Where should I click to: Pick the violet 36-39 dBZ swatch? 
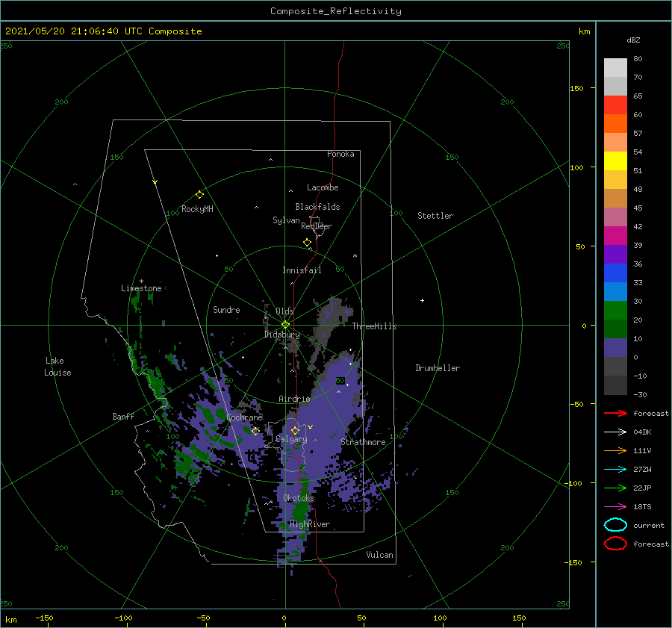pos(615,254)
